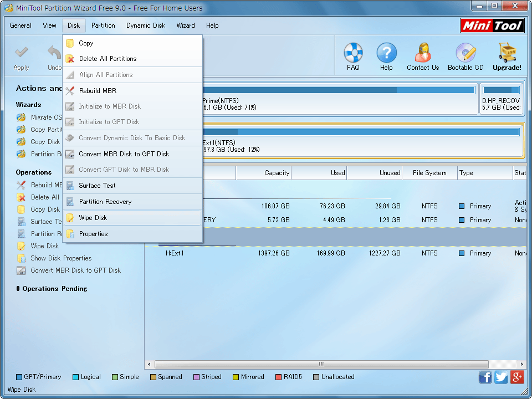Sort by the Type column header
532x399 pixels.
coord(485,173)
